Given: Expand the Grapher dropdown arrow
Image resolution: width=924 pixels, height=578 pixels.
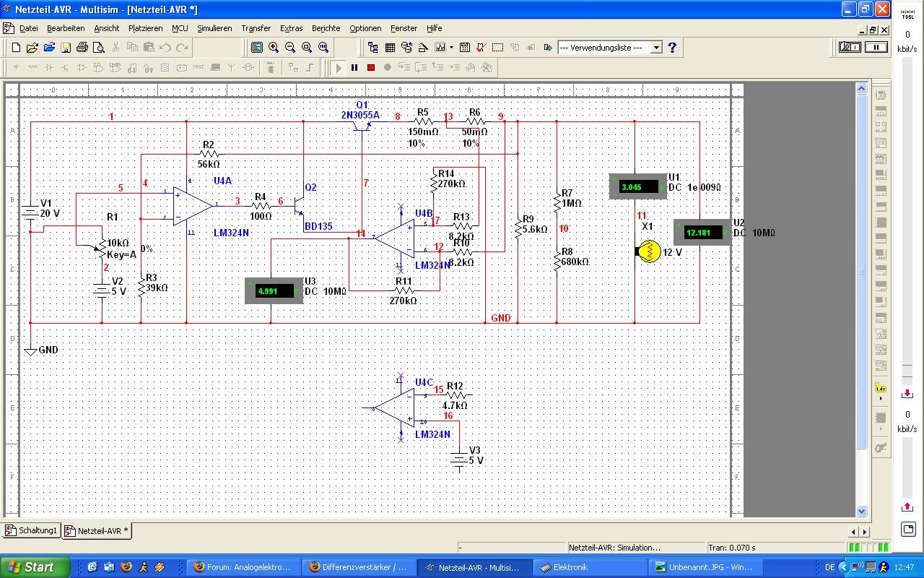Looking at the screenshot, I should tap(451, 48).
